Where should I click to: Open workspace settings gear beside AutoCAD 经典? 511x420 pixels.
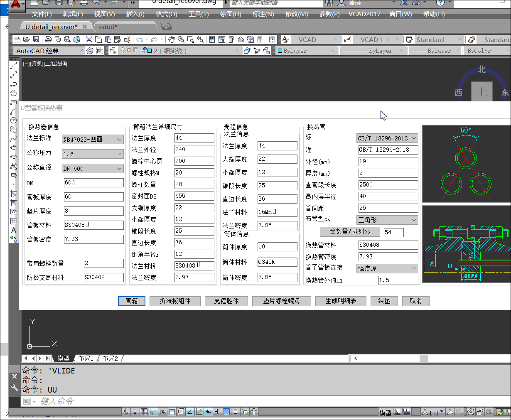click(90, 51)
